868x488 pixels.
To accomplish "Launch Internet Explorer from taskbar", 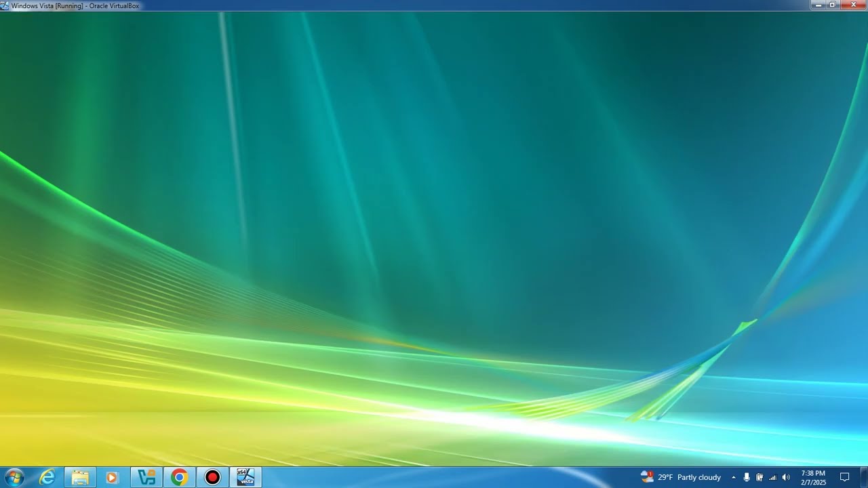I will coord(47,477).
